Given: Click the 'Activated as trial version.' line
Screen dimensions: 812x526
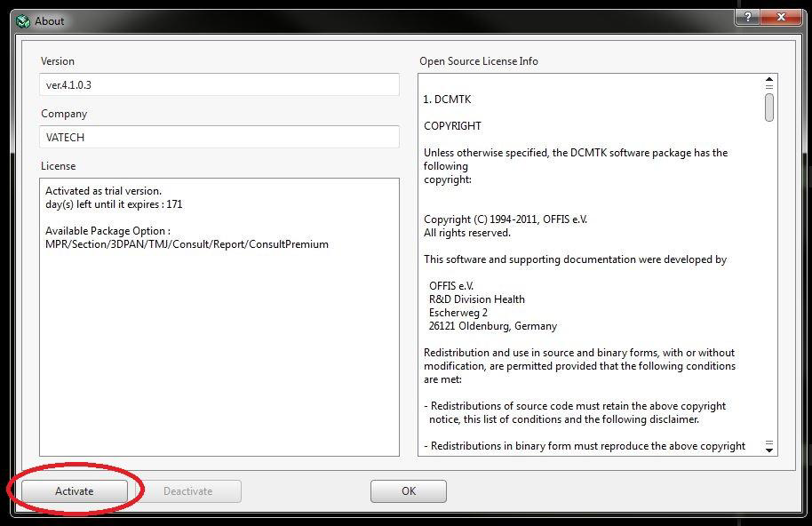Looking at the screenshot, I should coord(104,190).
